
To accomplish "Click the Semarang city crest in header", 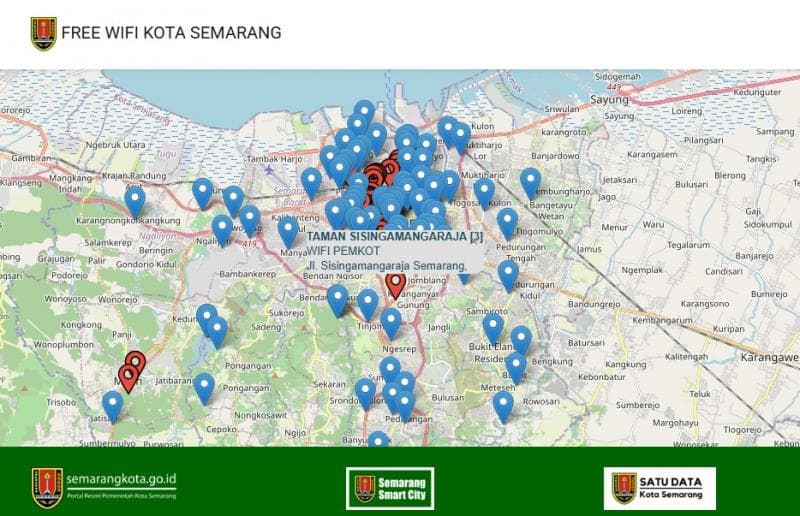I will 43,33.
